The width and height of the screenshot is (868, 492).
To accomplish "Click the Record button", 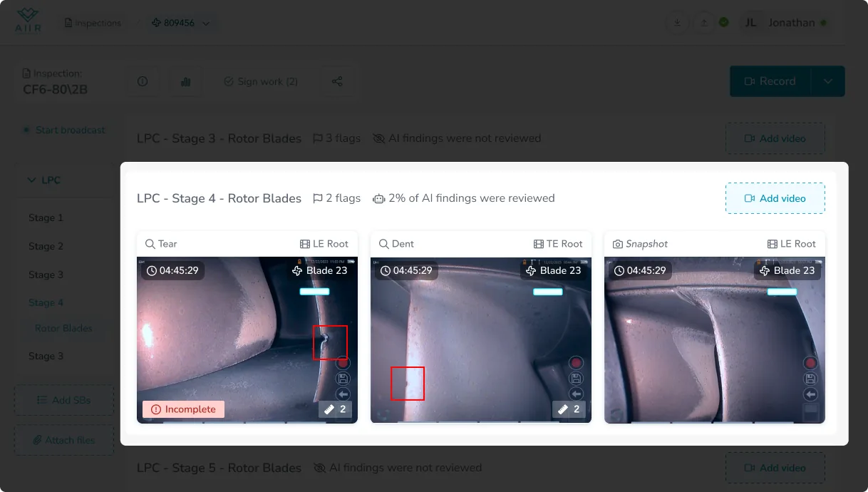I will pos(770,81).
